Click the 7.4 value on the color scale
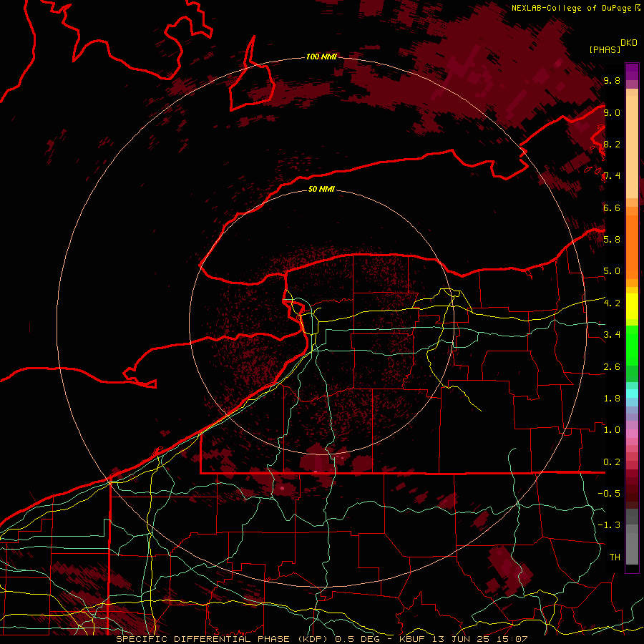The width and height of the screenshot is (644, 644). (612, 176)
